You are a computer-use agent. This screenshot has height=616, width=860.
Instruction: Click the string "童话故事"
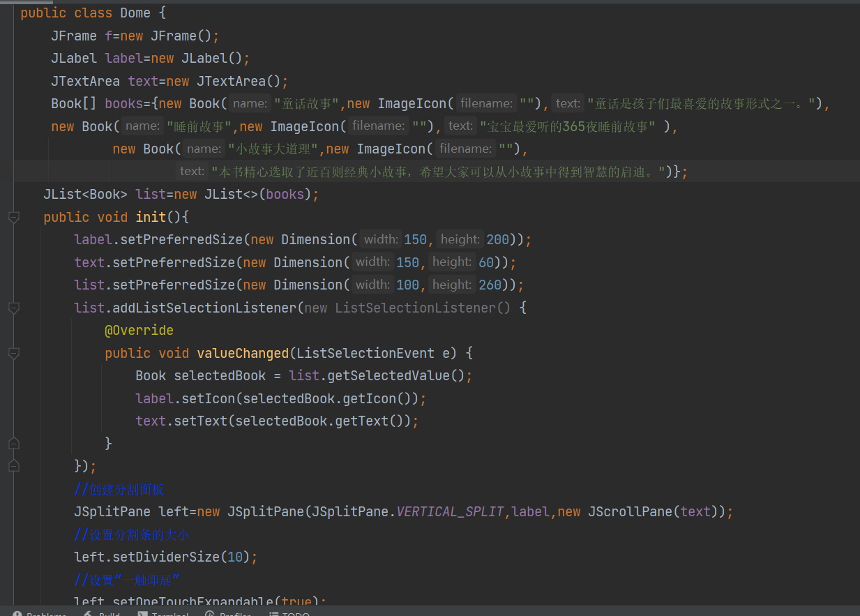pos(307,103)
